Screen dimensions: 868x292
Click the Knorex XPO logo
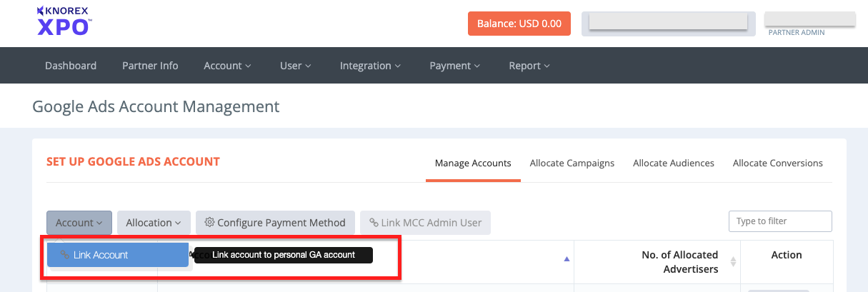click(64, 22)
